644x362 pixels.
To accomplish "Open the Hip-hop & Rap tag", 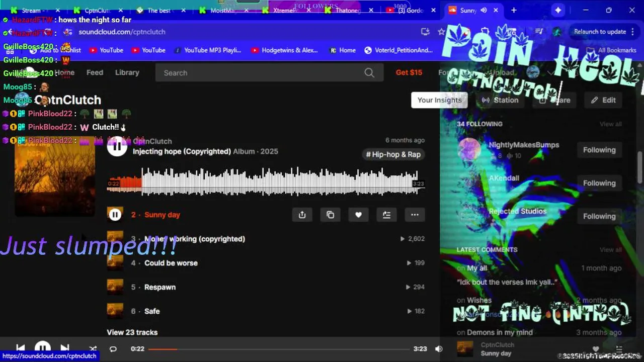I will [x=393, y=154].
